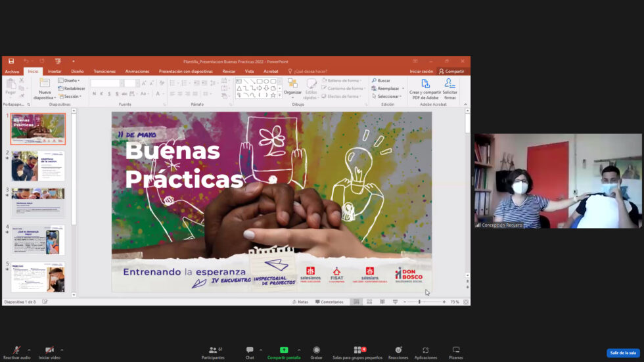Expand the Seleccionar dropdown in Edición
Image resolution: width=644 pixels, height=362 pixels.
click(x=389, y=97)
